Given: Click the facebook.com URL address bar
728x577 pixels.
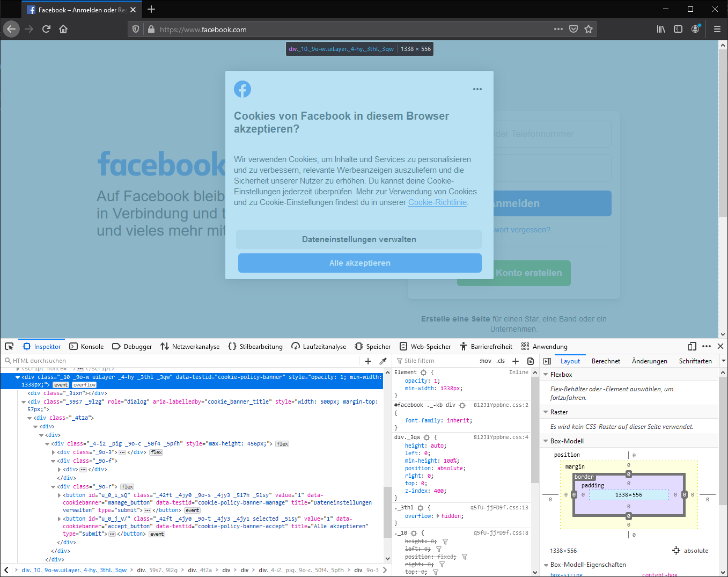Looking at the screenshot, I should pos(354,29).
